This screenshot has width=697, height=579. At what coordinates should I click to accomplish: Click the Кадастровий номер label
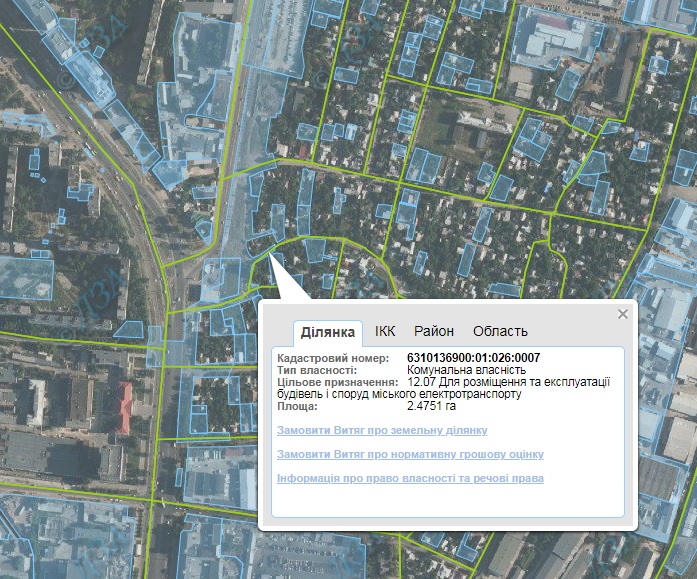pyautogui.click(x=333, y=358)
